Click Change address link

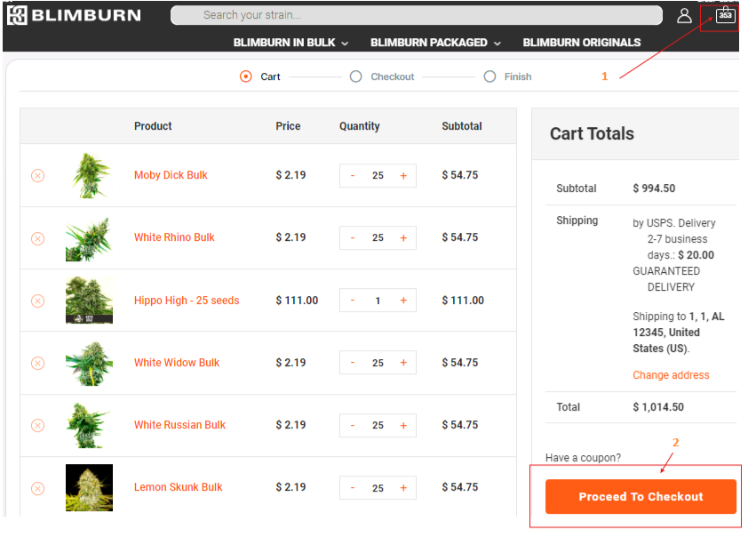coord(671,375)
